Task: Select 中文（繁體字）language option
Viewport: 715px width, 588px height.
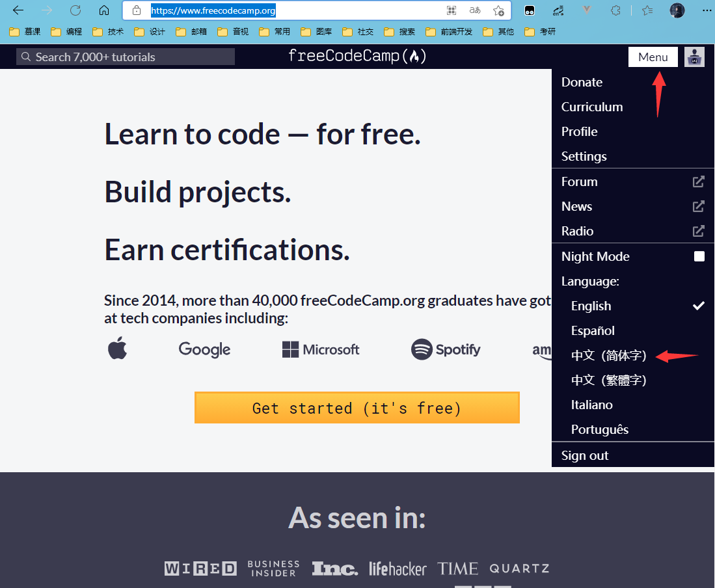Action: pos(633,380)
